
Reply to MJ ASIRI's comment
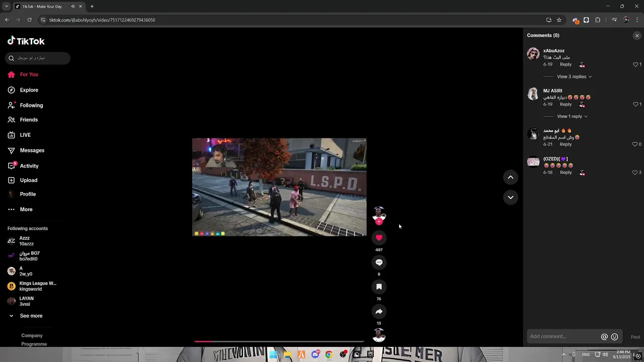[x=566, y=105]
